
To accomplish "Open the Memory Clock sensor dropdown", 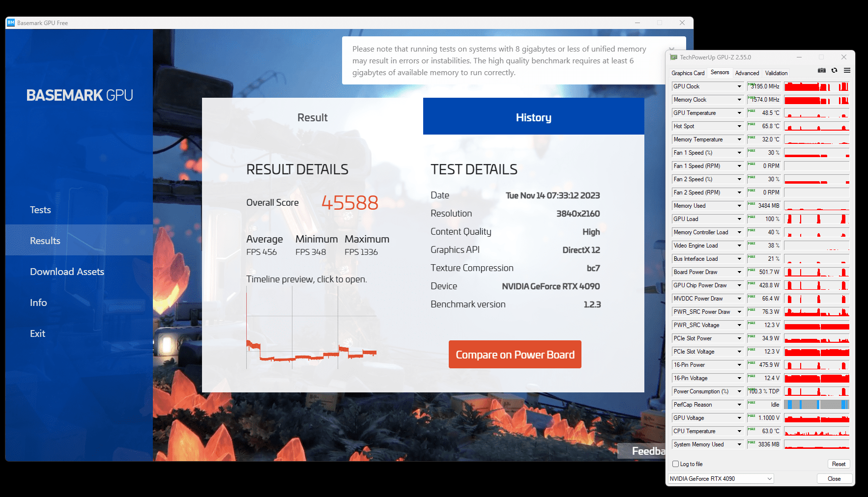I will point(739,100).
